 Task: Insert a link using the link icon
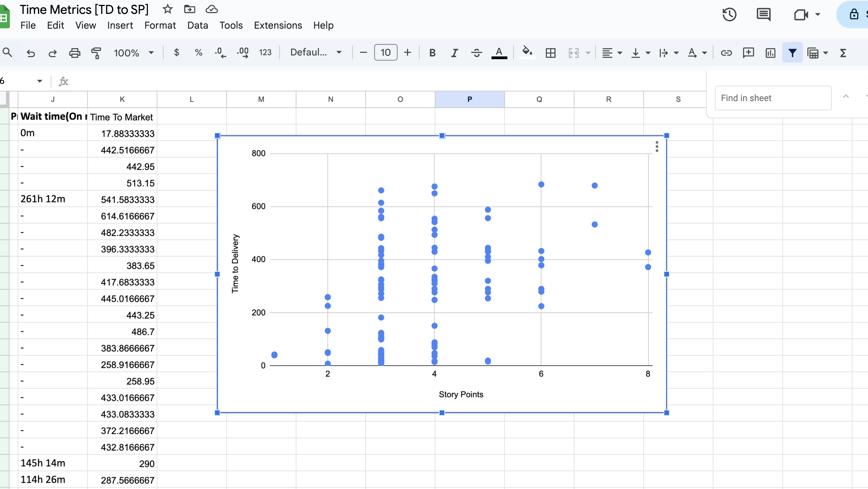[x=726, y=53]
